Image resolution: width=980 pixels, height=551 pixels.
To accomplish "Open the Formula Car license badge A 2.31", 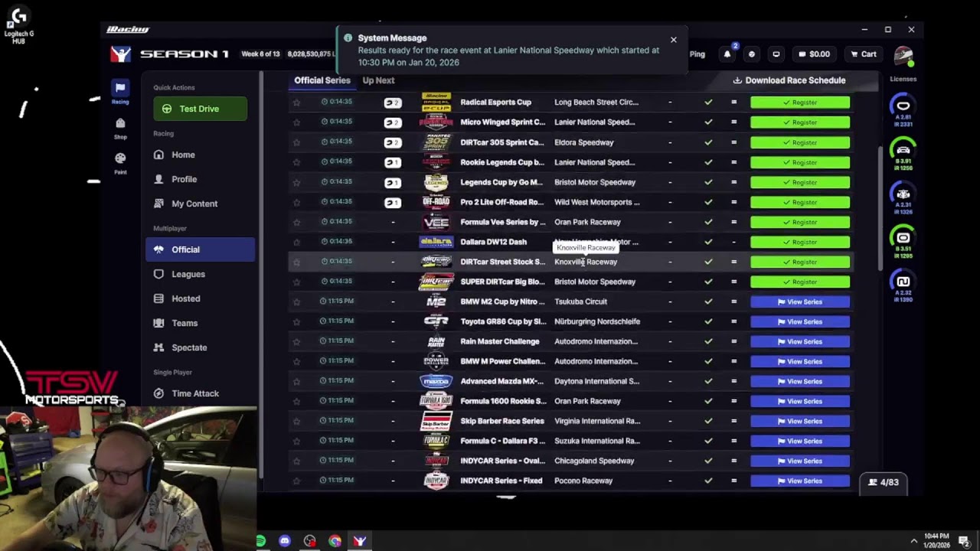I will [903, 197].
